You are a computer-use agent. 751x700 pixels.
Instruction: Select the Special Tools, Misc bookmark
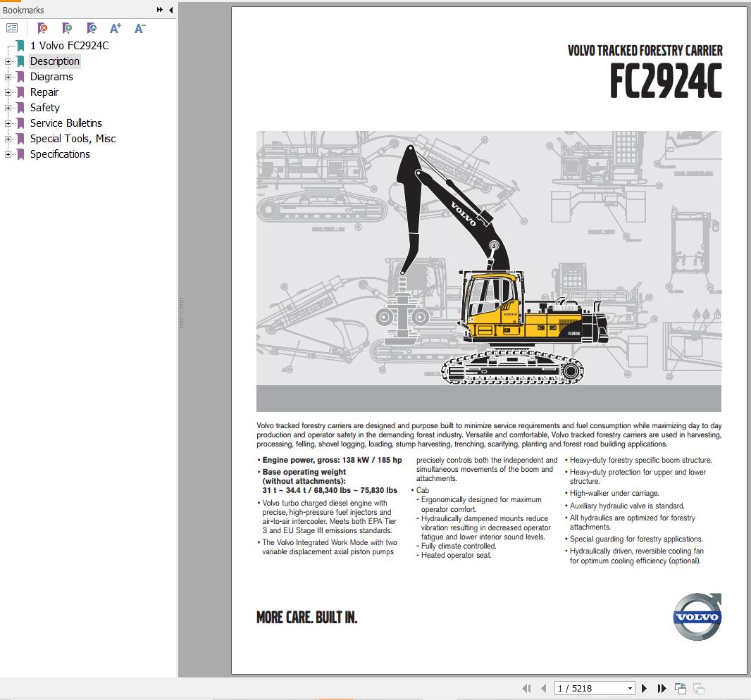(73, 138)
